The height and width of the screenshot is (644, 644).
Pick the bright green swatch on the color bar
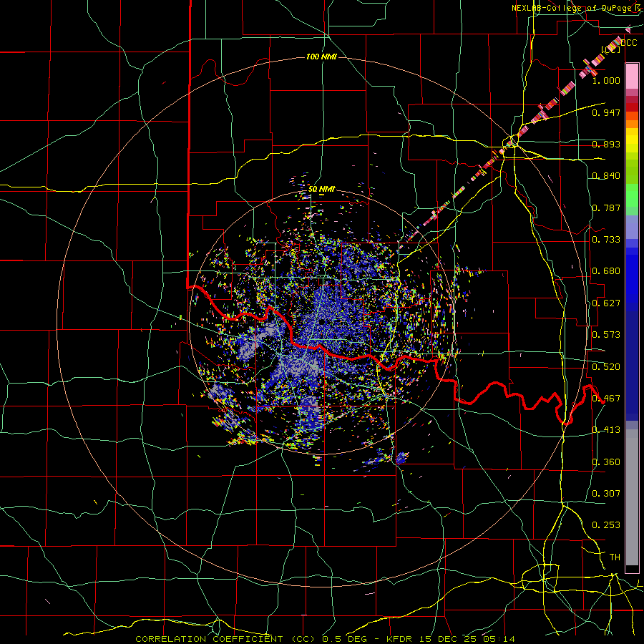(x=632, y=195)
